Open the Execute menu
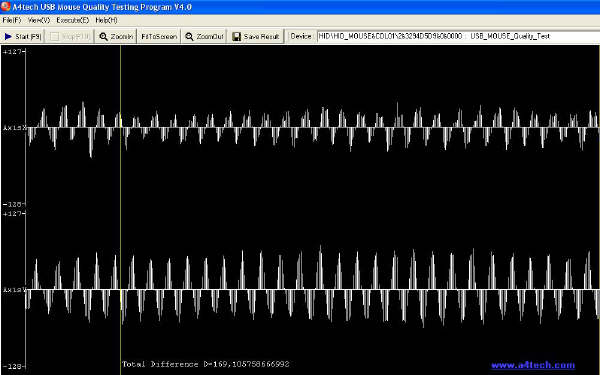The height and width of the screenshot is (375, 600). point(72,20)
